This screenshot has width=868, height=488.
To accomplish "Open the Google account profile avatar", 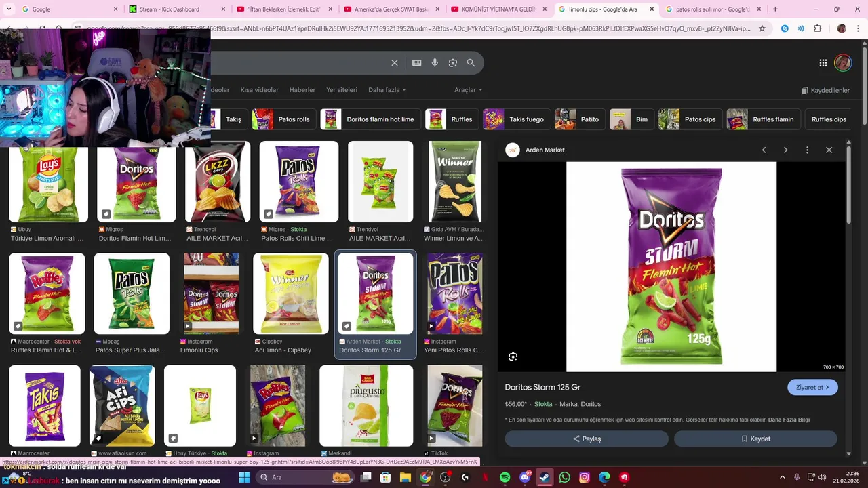I will coord(843,63).
